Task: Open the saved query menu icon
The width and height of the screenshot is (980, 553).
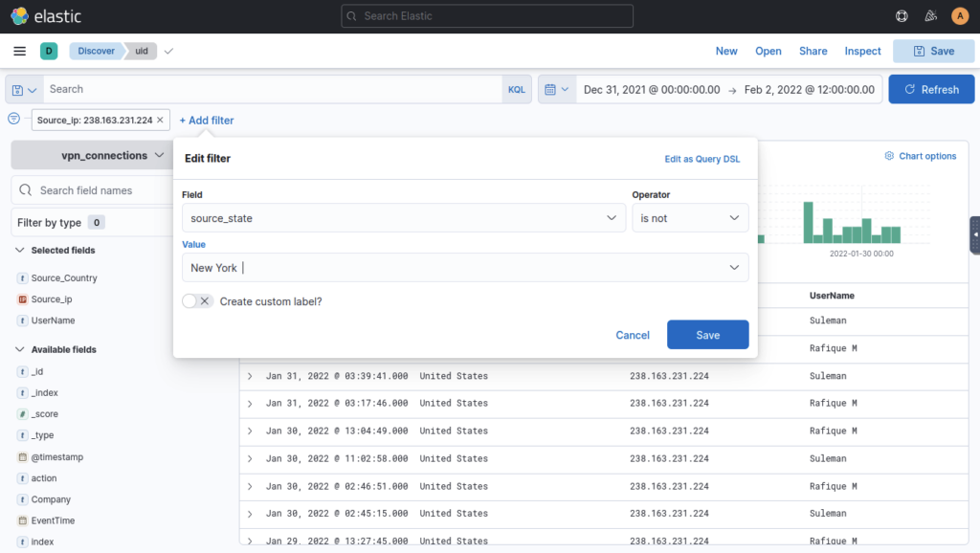Action: (24, 89)
